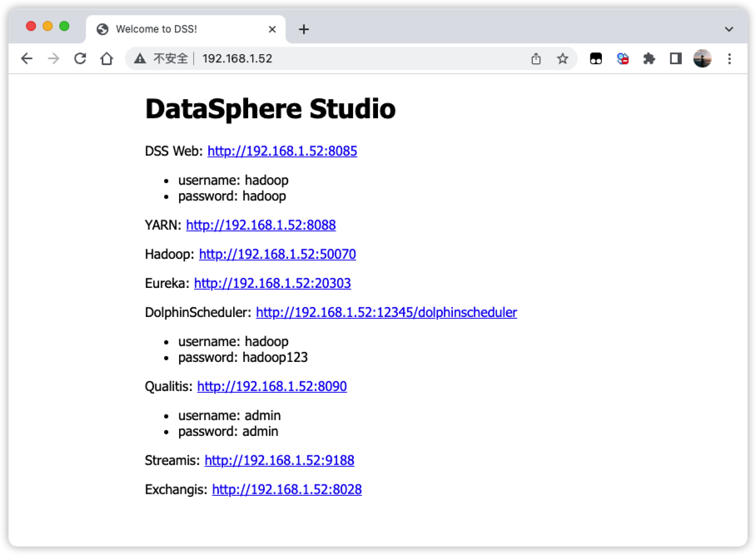Select the Welcome to DSS! tab
Screen dimensions: 756x555
tap(186, 29)
